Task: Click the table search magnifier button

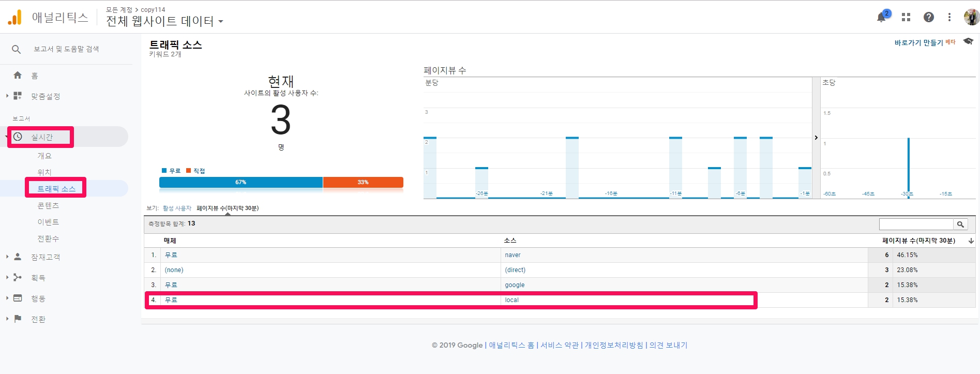Action: pyautogui.click(x=960, y=224)
